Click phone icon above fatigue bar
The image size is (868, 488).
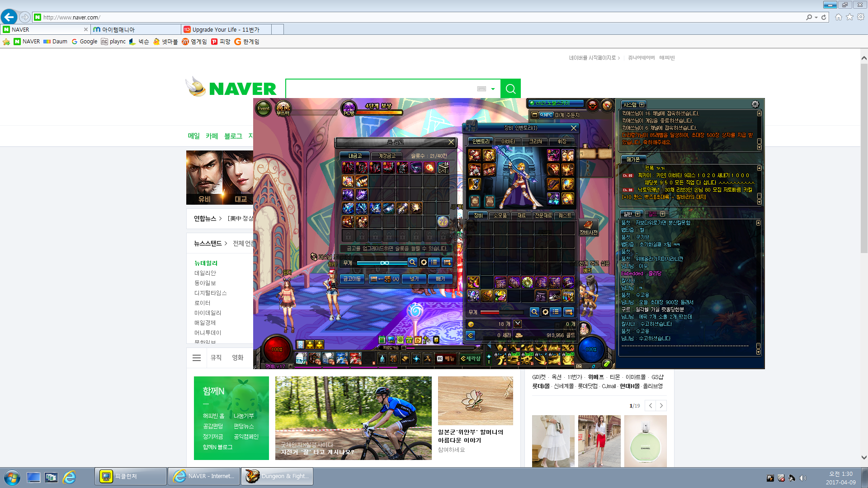pyautogui.click(x=436, y=340)
